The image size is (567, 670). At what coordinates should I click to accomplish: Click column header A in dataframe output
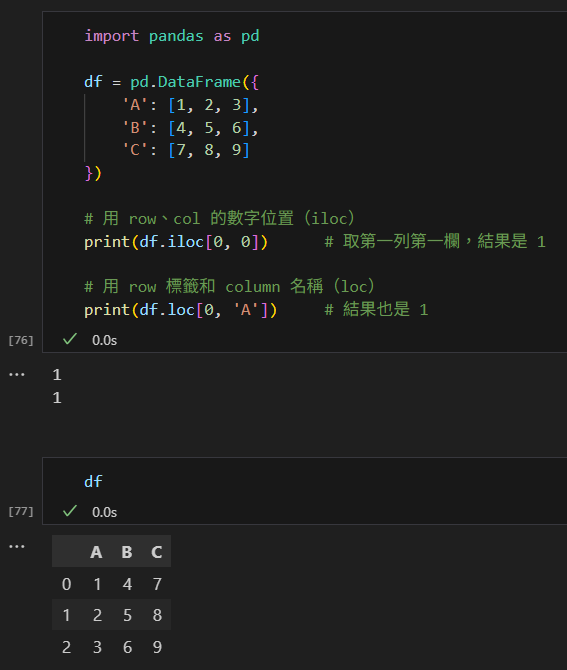click(97, 552)
